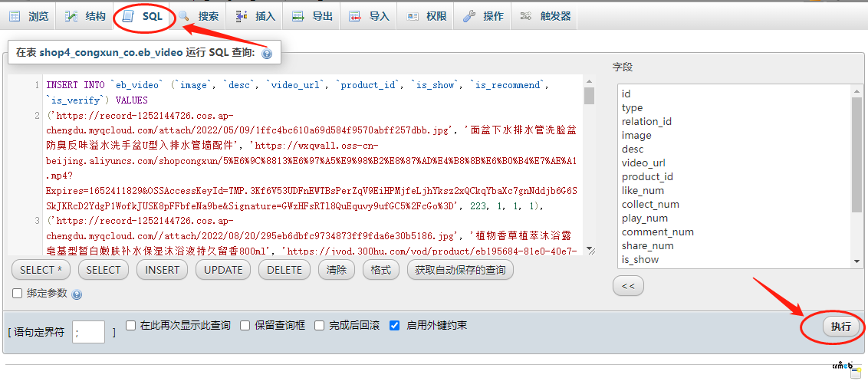
Task: Click the 清除 clear button
Action: point(337,270)
